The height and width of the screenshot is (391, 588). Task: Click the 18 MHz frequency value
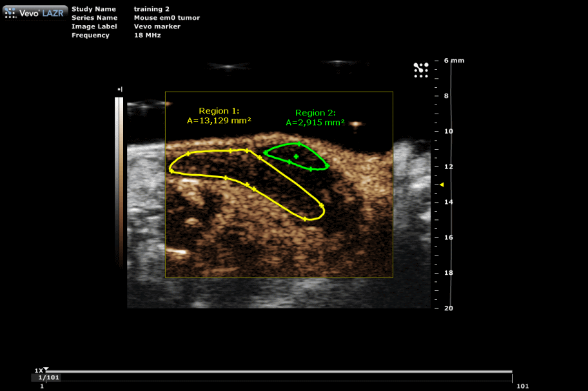pyautogui.click(x=147, y=35)
